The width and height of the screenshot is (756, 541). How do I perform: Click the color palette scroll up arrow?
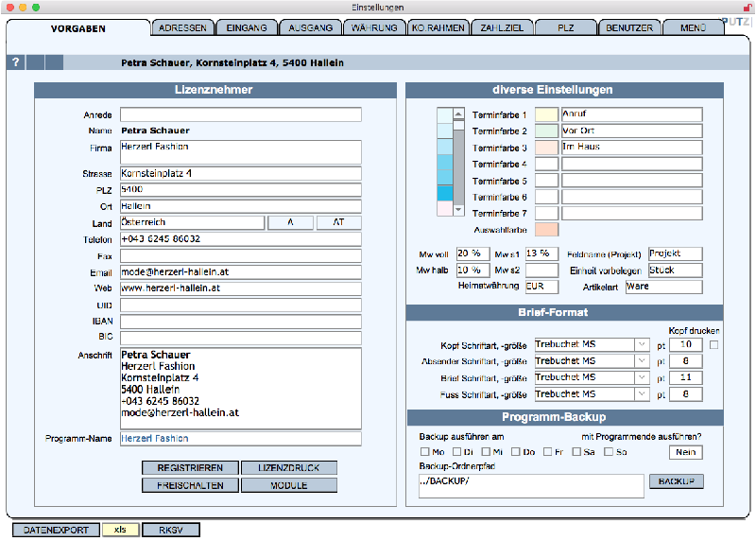click(x=459, y=113)
